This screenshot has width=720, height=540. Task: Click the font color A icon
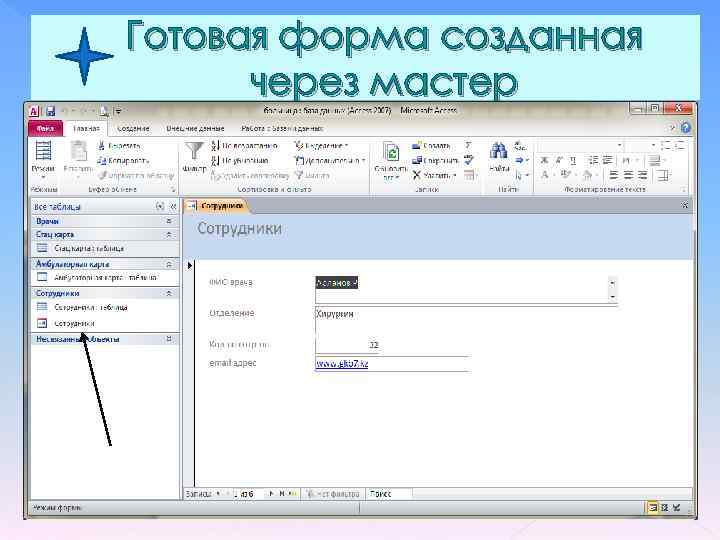coord(546,175)
